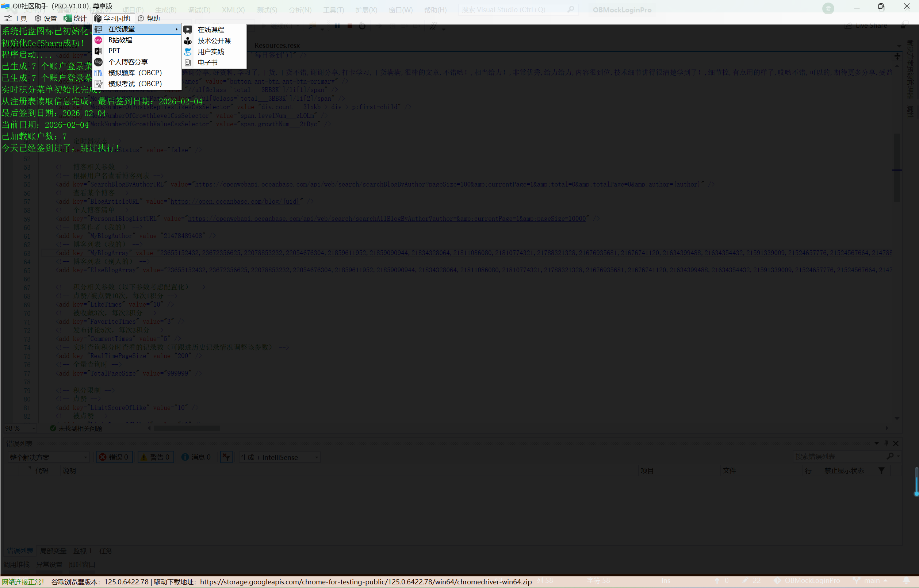Click the chromedriver download URL in status bar
This screenshot has height=588, width=919.
coord(365,582)
